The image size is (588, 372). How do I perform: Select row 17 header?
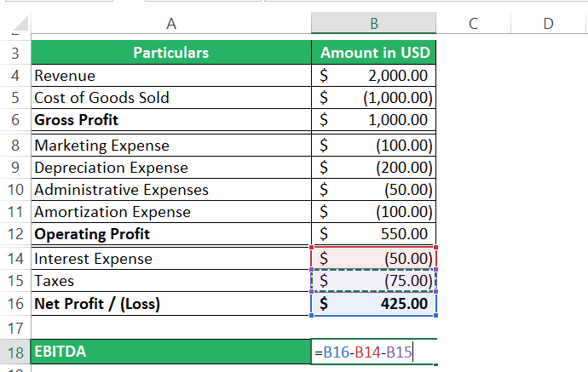(x=14, y=327)
